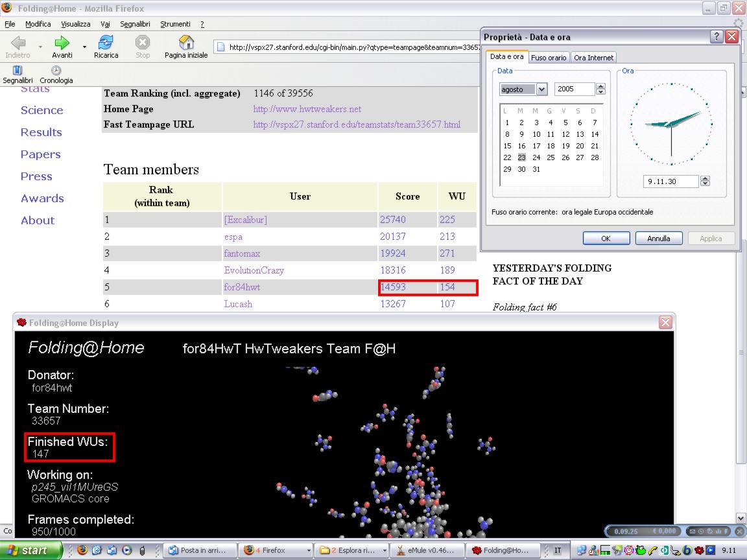Open the About sidebar link
The height and width of the screenshot is (560, 747).
[x=38, y=220]
